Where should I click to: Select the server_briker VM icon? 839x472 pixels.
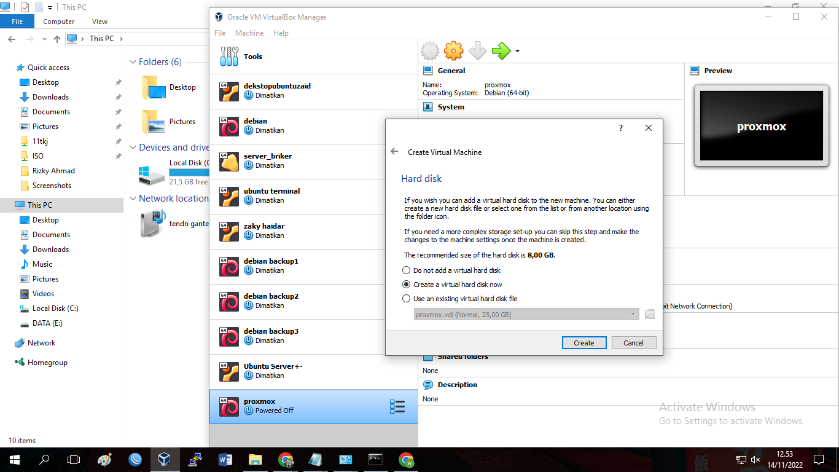pyautogui.click(x=229, y=162)
